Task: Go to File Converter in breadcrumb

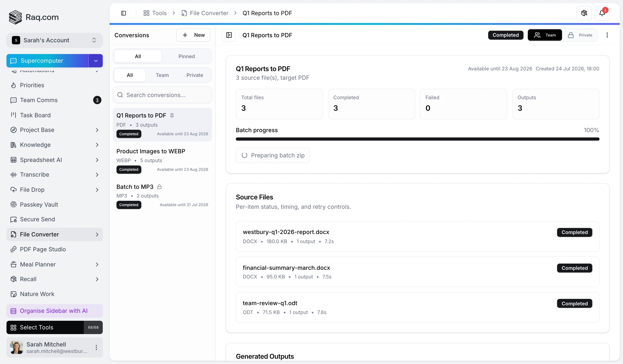Action: (205, 13)
